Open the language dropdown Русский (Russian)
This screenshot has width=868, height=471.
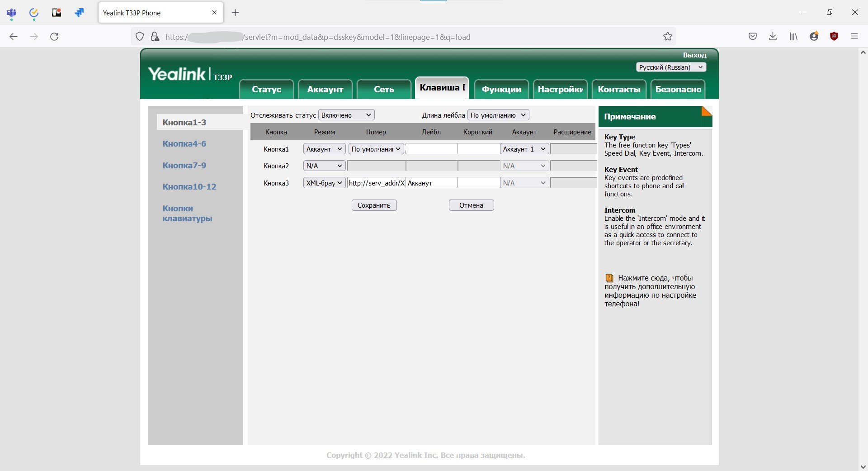[671, 67]
